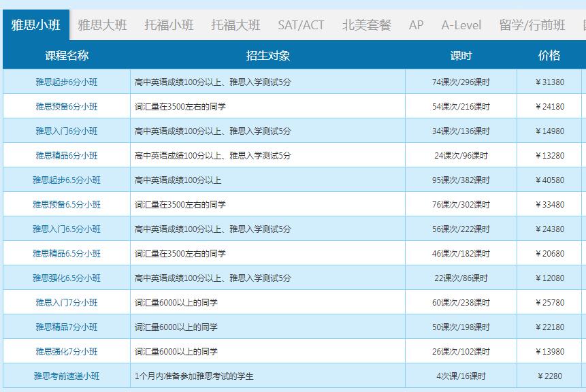The image size is (586, 392).
Task: Click 词汇量在3500左右的同学 in 雅思预备6分小班 row
Action: (180, 106)
